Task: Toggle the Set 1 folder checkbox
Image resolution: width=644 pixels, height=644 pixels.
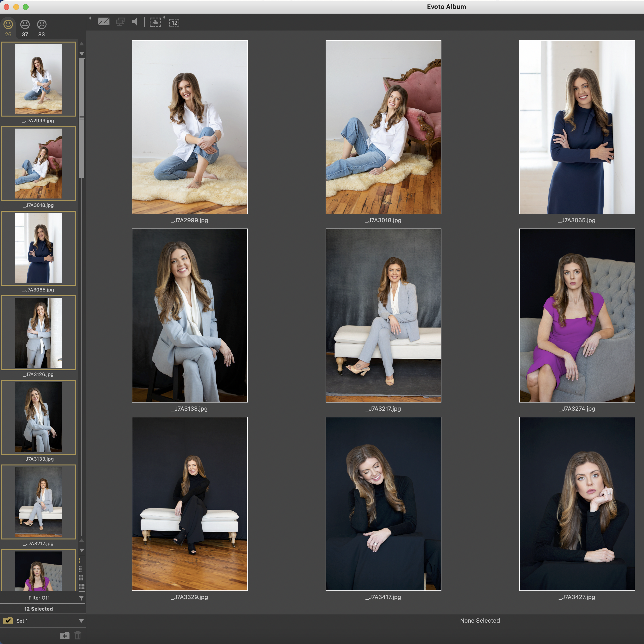Action: coord(8,621)
